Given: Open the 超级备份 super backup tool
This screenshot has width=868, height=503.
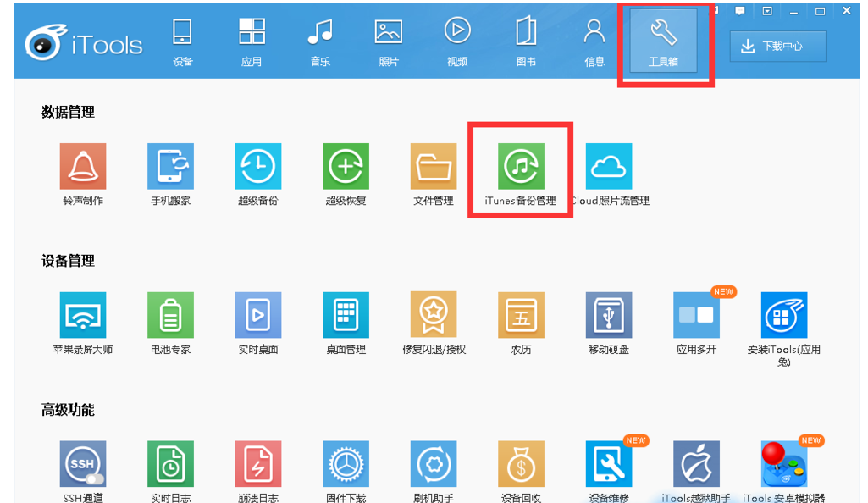Looking at the screenshot, I should 258,166.
